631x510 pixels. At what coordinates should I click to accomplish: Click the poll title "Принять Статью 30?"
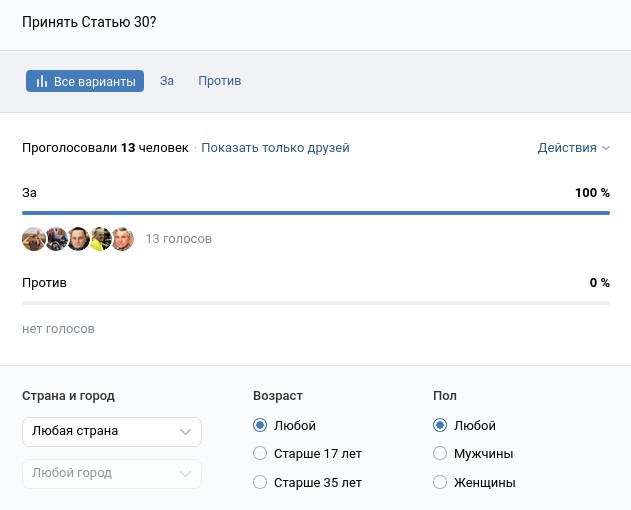coord(89,22)
